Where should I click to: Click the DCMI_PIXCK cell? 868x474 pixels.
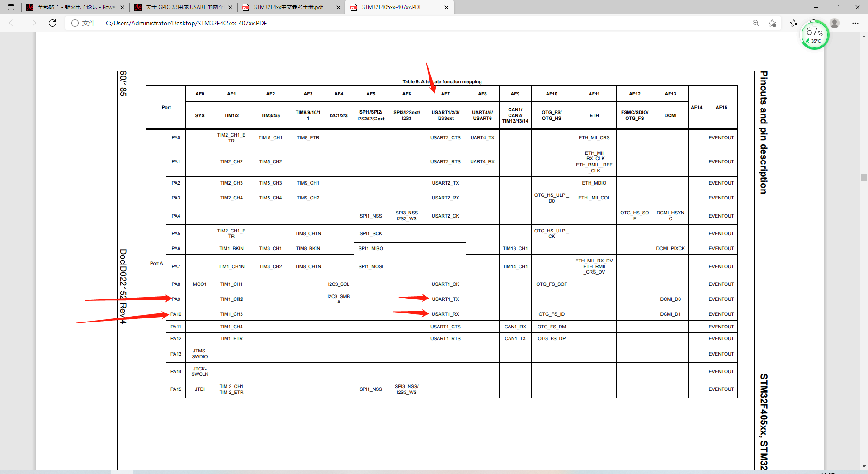click(x=670, y=248)
